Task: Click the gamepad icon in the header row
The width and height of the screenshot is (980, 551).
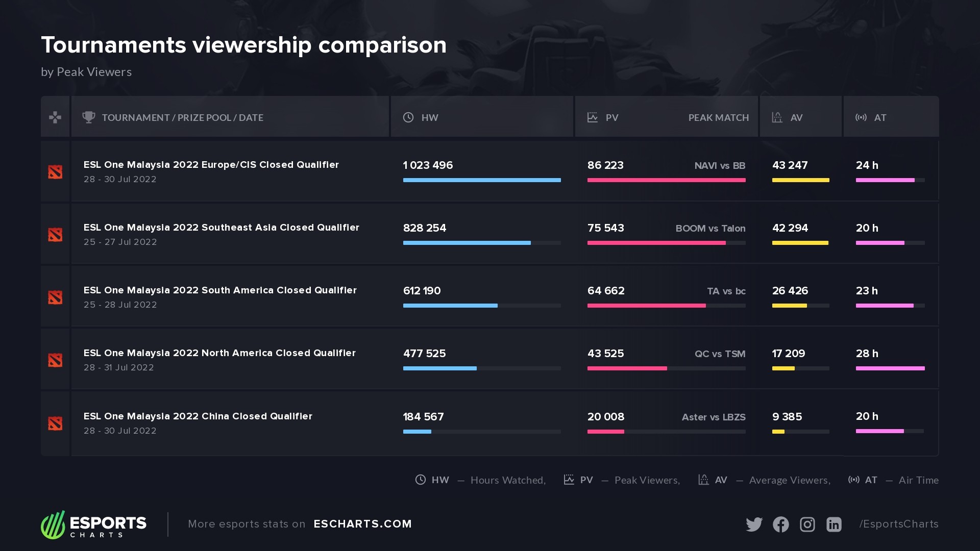Action: tap(55, 117)
